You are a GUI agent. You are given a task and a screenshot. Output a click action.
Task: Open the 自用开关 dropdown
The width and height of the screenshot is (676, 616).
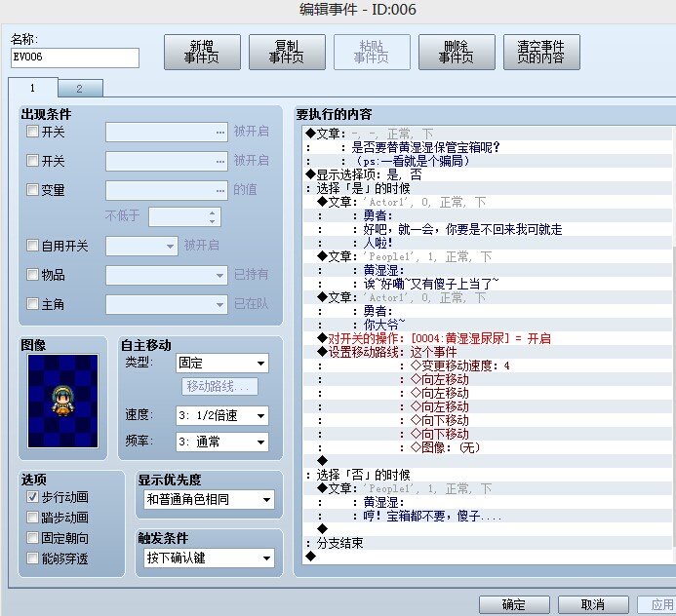point(141,246)
